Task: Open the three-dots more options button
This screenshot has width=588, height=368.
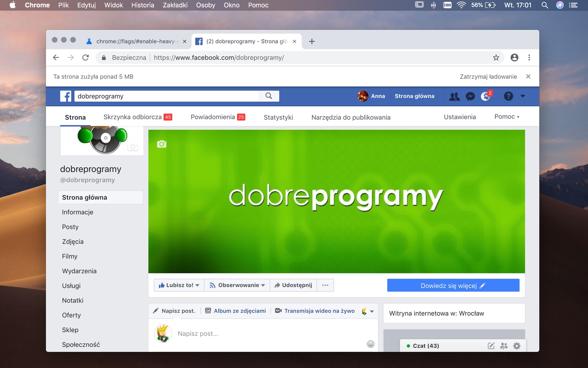Action: pos(325,285)
